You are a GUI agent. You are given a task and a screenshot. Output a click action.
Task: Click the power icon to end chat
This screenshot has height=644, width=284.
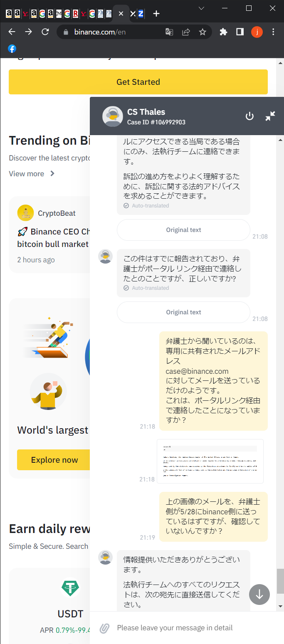249,116
